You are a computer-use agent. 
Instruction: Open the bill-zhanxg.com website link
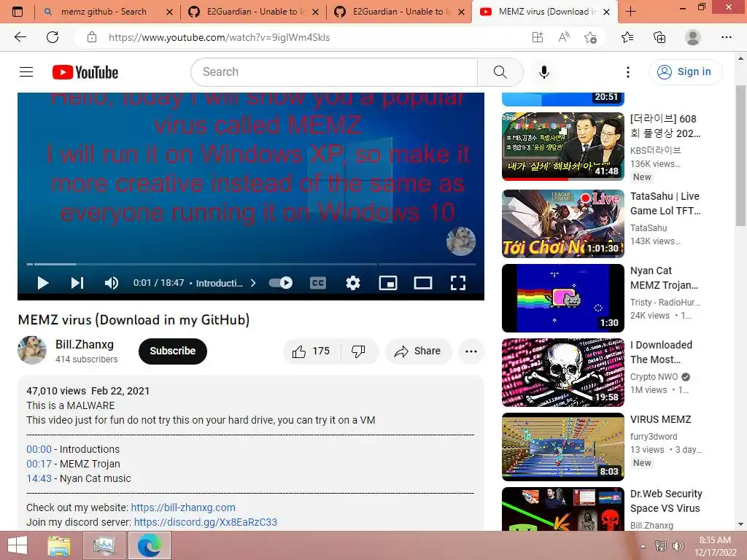[183, 507]
